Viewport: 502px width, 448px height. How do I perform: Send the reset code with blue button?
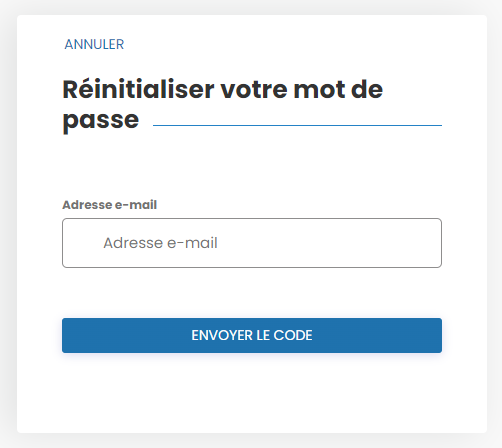[x=252, y=335]
